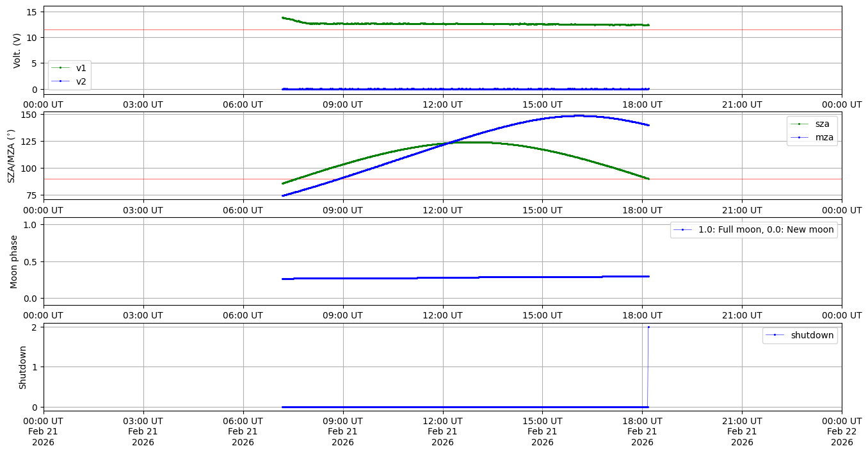Screen dimensions: 868x453
Task: Click the blue moon phase data line
Action: [448, 277]
